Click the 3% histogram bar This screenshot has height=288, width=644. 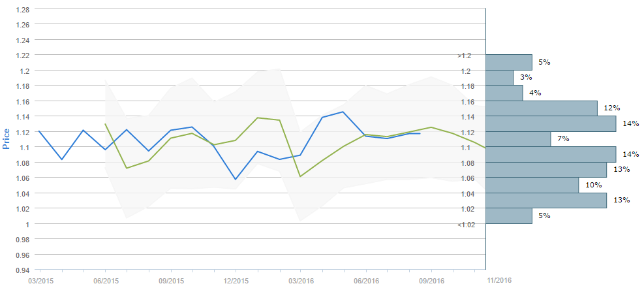coord(500,77)
